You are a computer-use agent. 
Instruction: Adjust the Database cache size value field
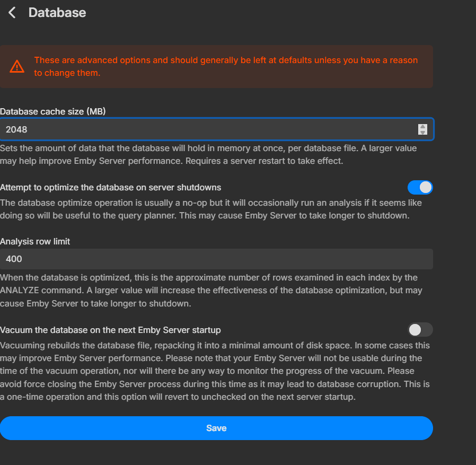(x=212, y=129)
